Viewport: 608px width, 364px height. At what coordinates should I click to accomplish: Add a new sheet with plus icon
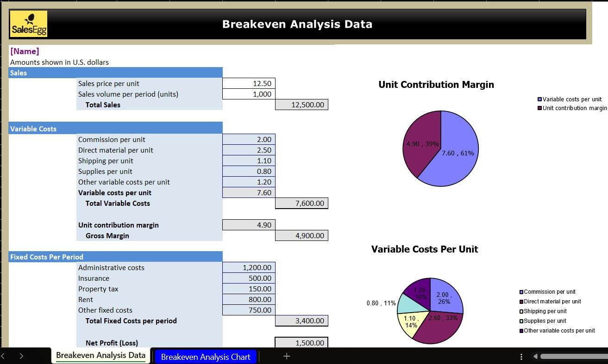coord(287,356)
